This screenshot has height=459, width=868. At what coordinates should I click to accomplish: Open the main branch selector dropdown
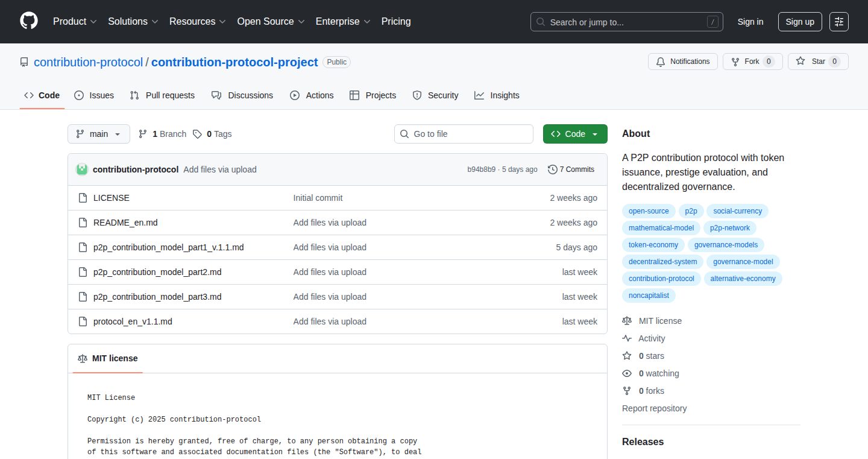click(x=99, y=134)
